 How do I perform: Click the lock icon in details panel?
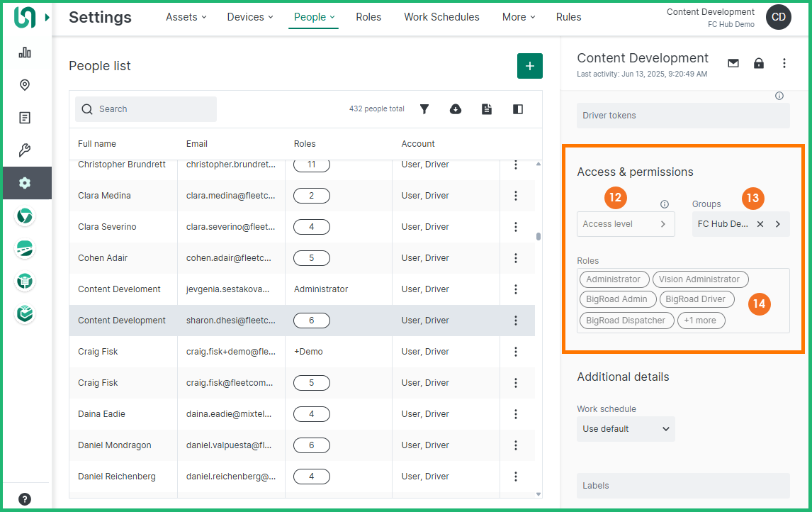point(759,63)
